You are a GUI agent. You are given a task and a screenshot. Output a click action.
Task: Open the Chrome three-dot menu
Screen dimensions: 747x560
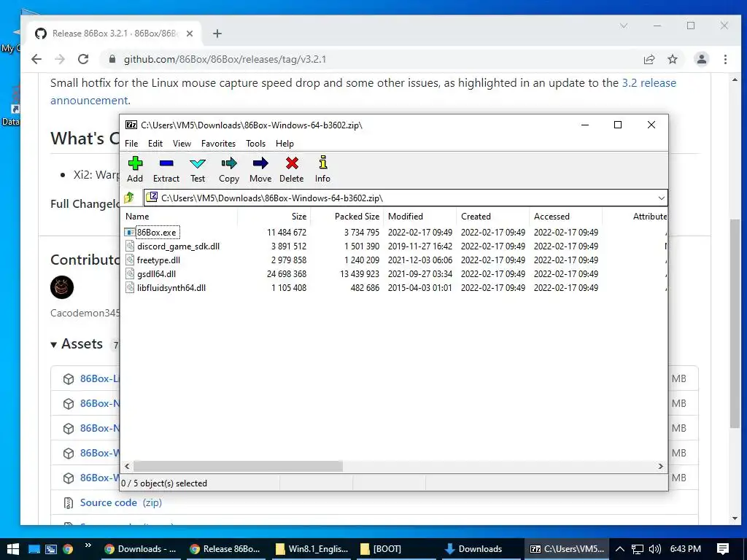(x=725, y=59)
